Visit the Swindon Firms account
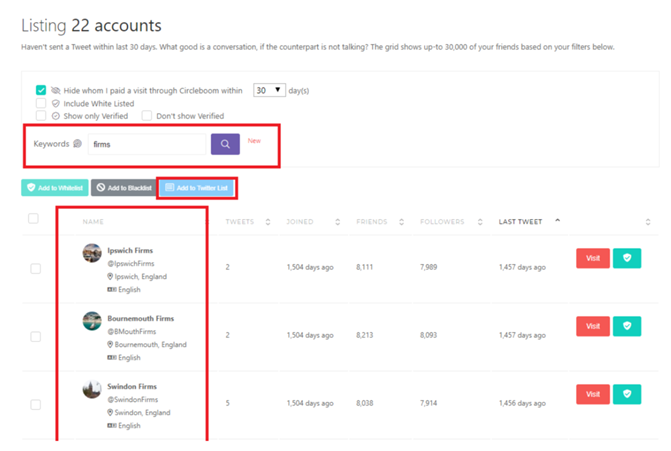This screenshot has height=451, width=671. (x=593, y=394)
